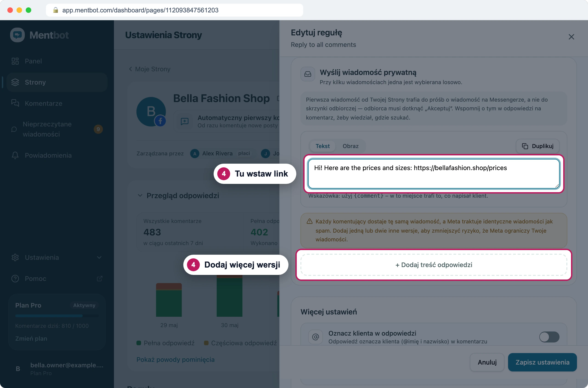Viewport: 588px width, 388px height.
Task: Open the Panel dashboard icon
Action: coord(15,61)
